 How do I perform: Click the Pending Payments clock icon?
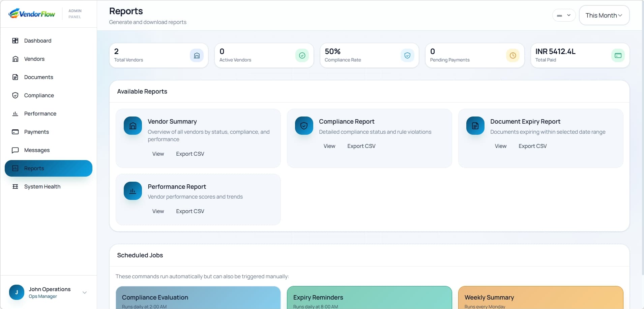click(x=513, y=55)
